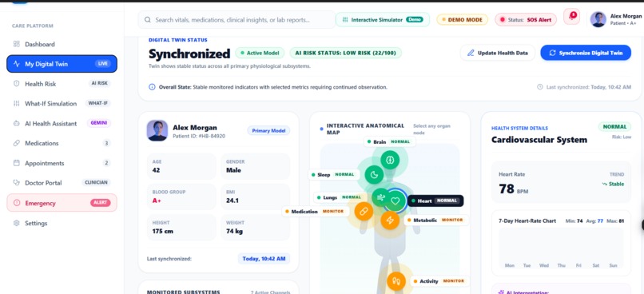Click the Overall State info icon
This screenshot has width=644, height=294.
click(x=152, y=87)
